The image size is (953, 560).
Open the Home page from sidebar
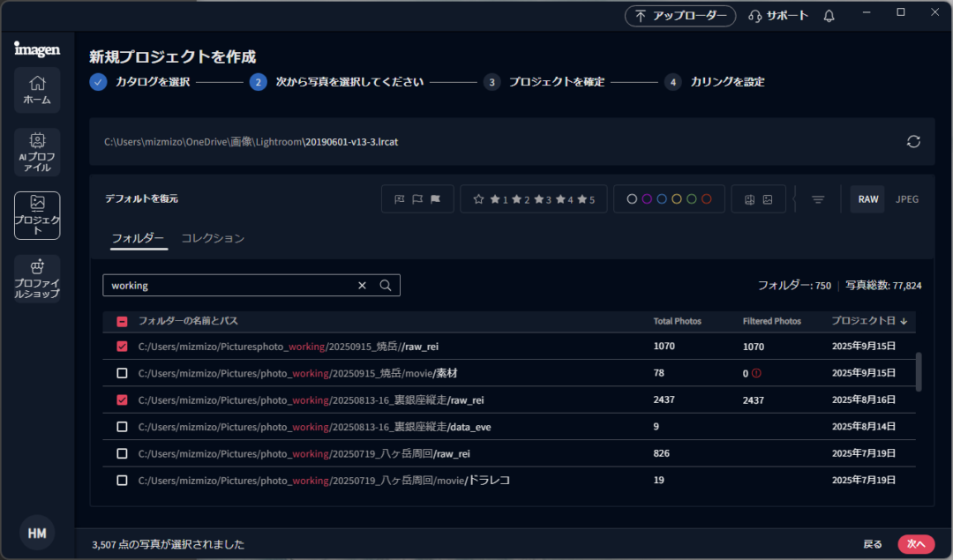(x=37, y=90)
